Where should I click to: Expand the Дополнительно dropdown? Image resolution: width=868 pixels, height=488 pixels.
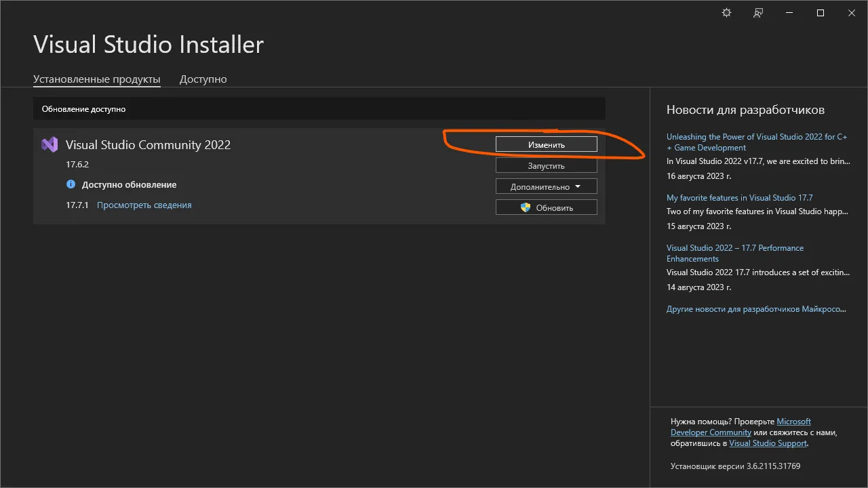547,186
